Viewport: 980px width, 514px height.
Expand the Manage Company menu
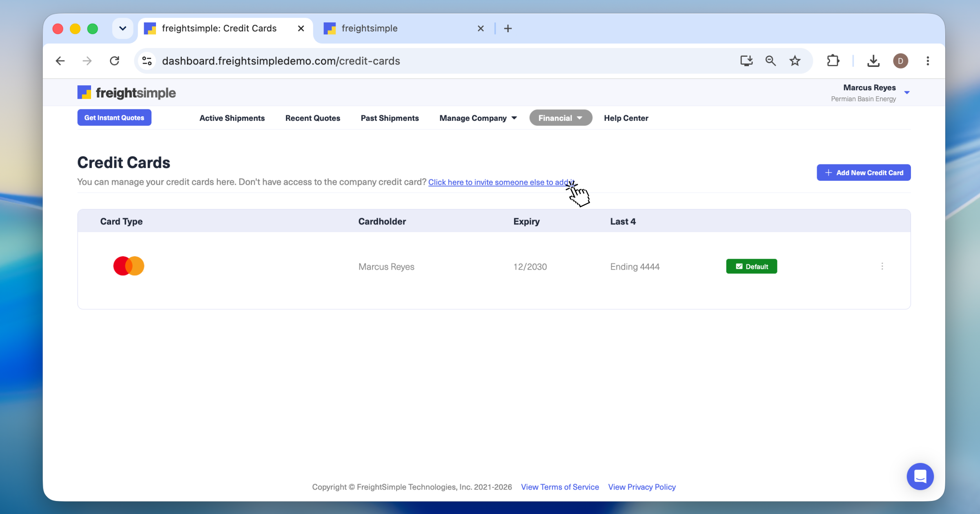pyautogui.click(x=478, y=118)
